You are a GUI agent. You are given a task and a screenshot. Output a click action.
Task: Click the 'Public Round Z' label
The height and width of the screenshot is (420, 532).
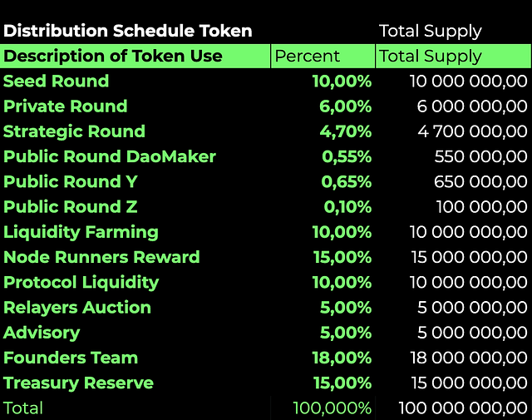pyautogui.click(x=70, y=207)
